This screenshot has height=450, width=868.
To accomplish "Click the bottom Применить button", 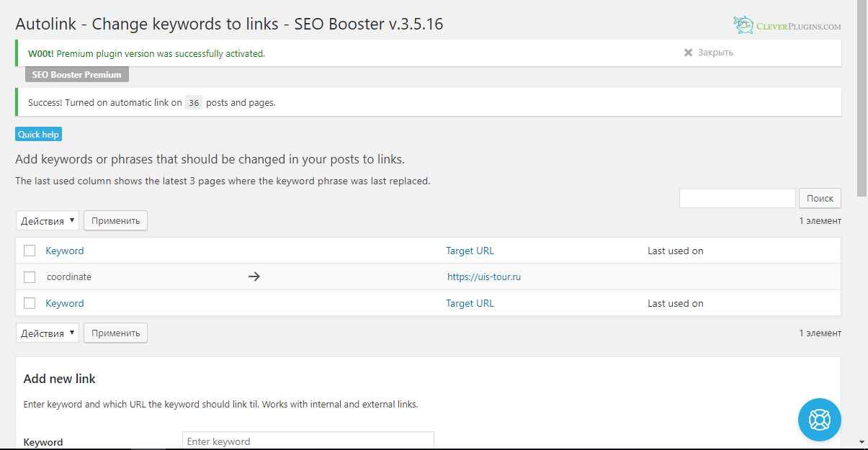I will click(x=116, y=333).
